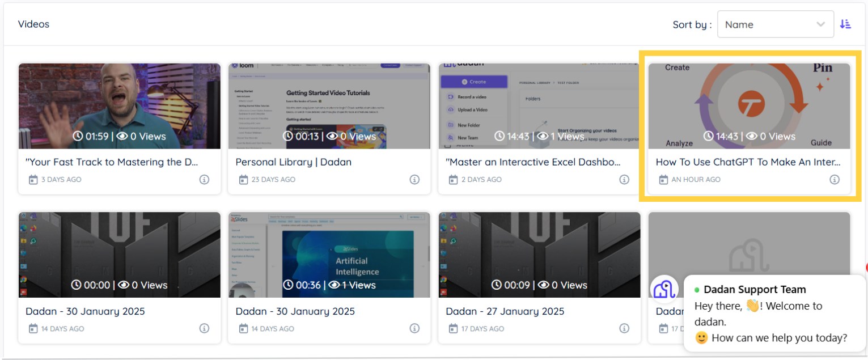Open info icon for Dadan - 27 January 2025
Image resolution: width=868 pixels, height=360 pixels.
pyautogui.click(x=624, y=329)
